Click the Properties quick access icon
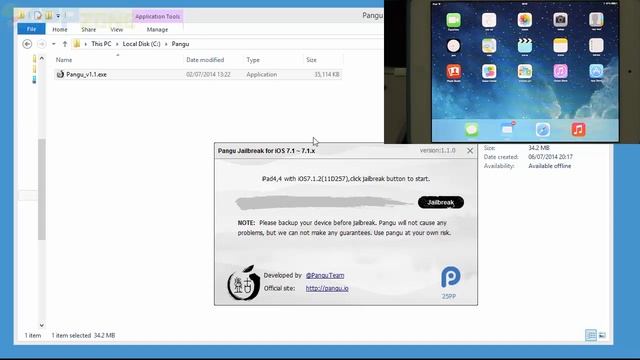This screenshot has width=640, height=360. [38, 16]
